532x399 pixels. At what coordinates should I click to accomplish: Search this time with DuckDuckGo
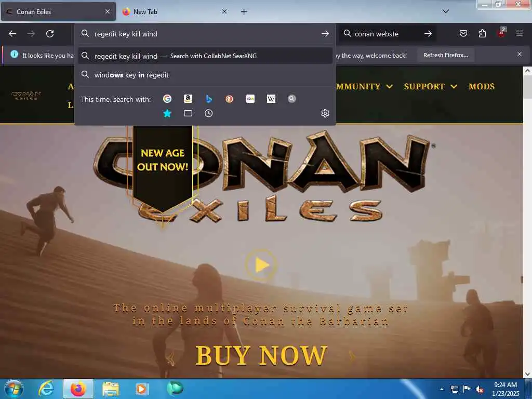click(x=229, y=99)
